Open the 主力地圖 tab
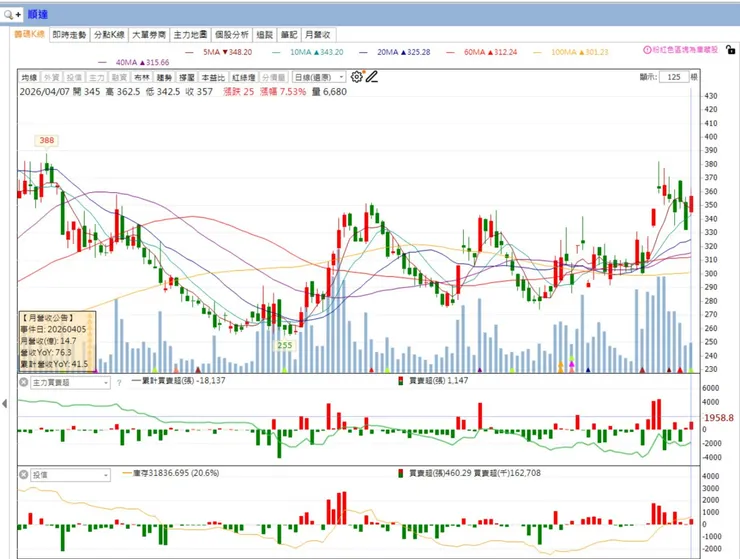This screenshot has width=740, height=559. coord(190,34)
